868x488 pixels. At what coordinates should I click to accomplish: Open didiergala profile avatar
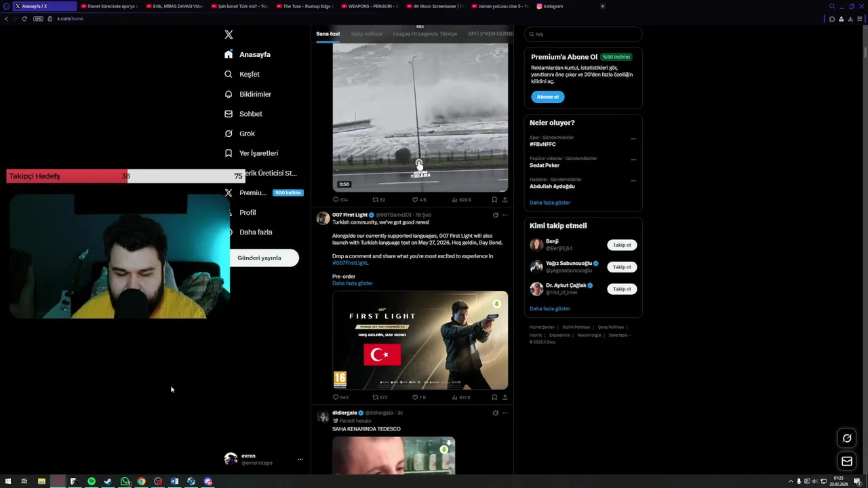pyautogui.click(x=323, y=415)
